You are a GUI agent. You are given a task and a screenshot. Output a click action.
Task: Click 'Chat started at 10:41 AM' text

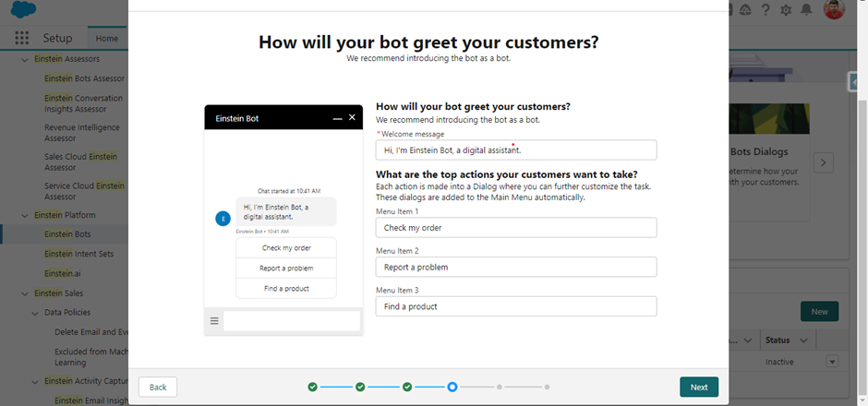tap(289, 191)
